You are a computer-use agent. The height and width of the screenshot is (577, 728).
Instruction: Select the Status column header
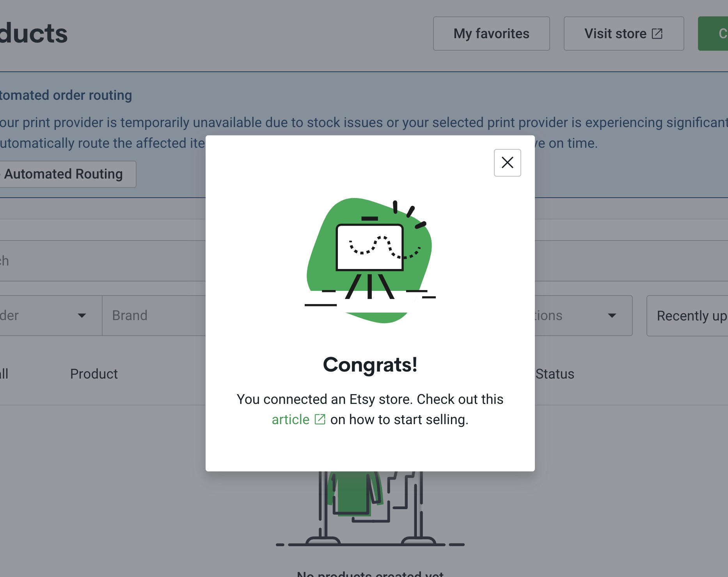tap(554, 374)
